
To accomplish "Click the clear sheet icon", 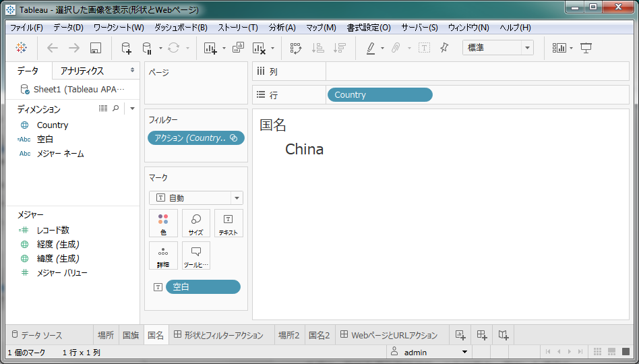I will coord(260,48).
